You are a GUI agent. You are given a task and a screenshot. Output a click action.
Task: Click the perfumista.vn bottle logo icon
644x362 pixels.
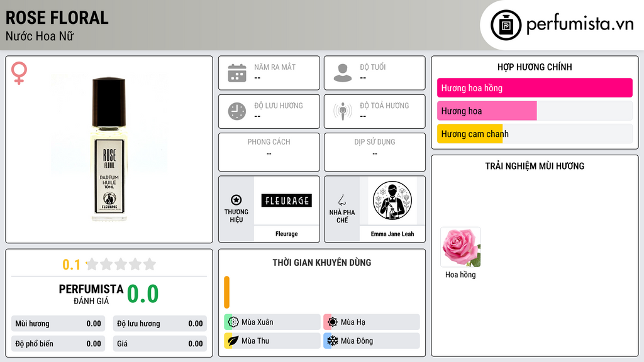pyautogui.click(x=506, y=25)
